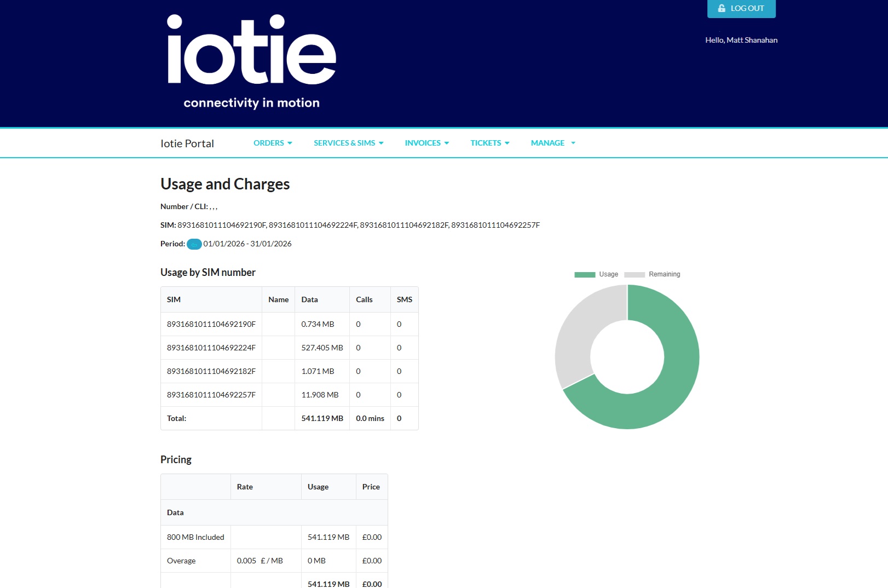This screenshot has width=888, height=588.
Task: Click the blue circular button beside Period
Action: pos(194,244)
